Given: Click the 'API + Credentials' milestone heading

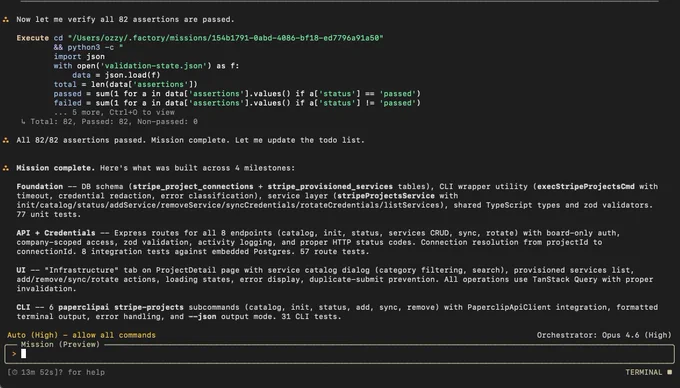Looking at the screenshot, I should click(56, 233).
